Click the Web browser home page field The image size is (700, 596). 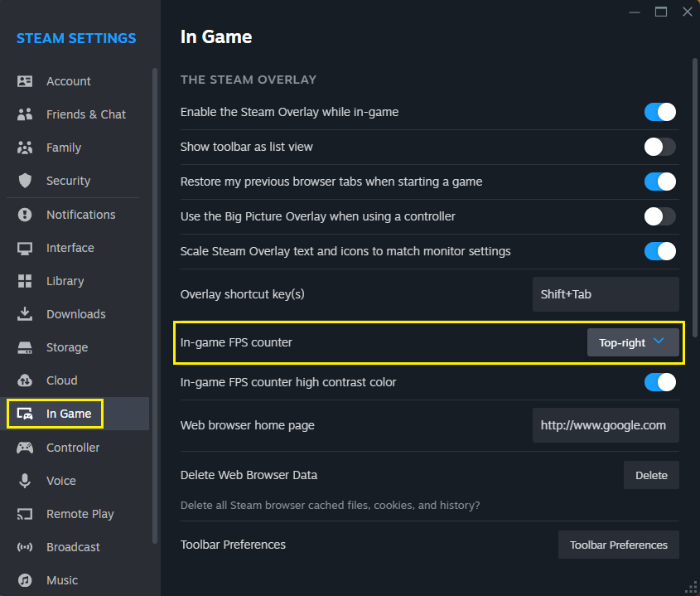(606, 425)
